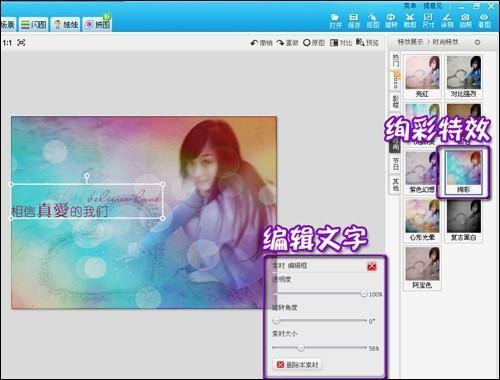Undo with the 撤销 arrow button

click(x=261, y=43)
